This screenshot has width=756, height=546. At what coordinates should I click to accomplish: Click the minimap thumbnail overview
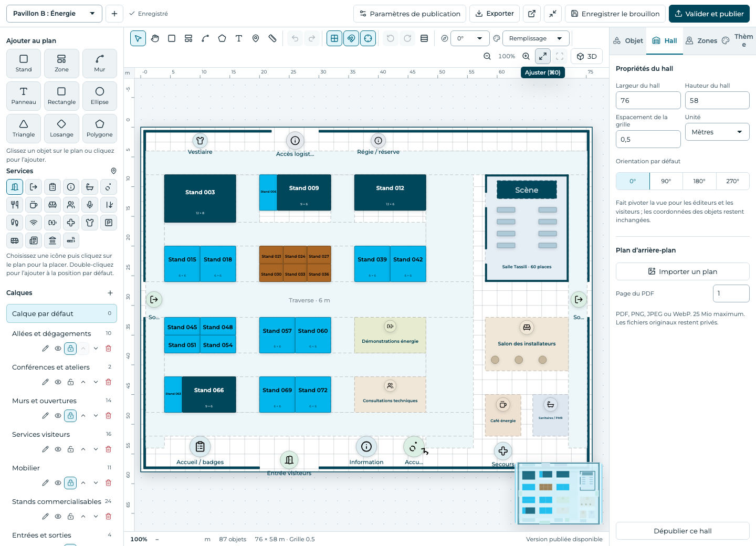point(559,493)
